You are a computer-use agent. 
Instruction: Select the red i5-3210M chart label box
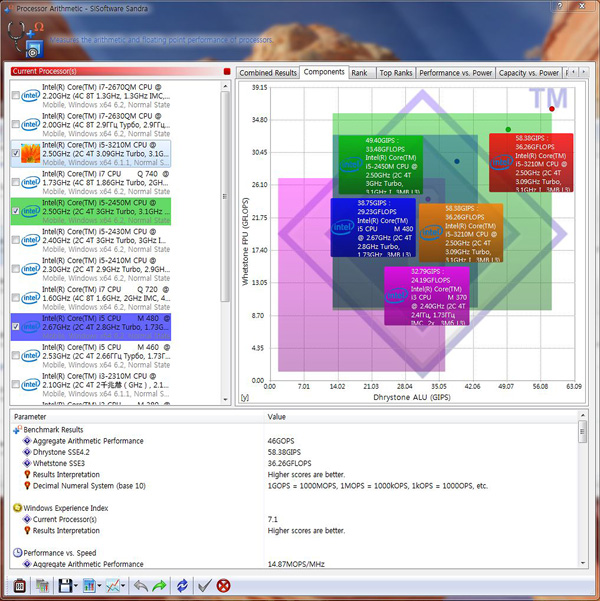(531, 163)
